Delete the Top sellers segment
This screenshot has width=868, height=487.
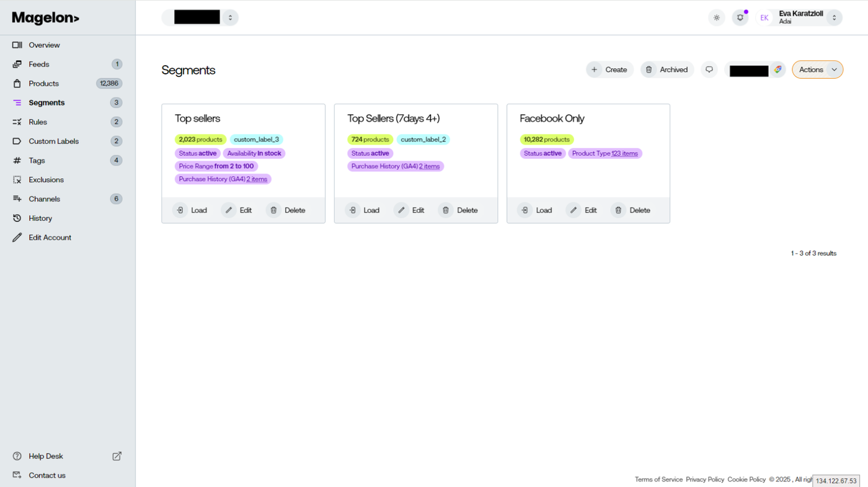pyautogui.click(x=286, y=210)
